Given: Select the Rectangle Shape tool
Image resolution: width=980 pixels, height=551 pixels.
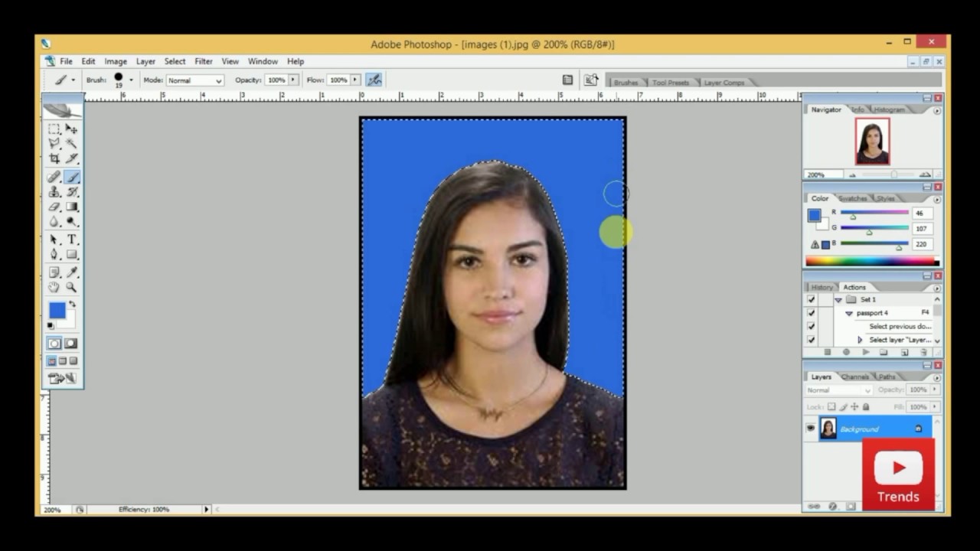Looking at the screenshot, I should [x=71, y=254].
